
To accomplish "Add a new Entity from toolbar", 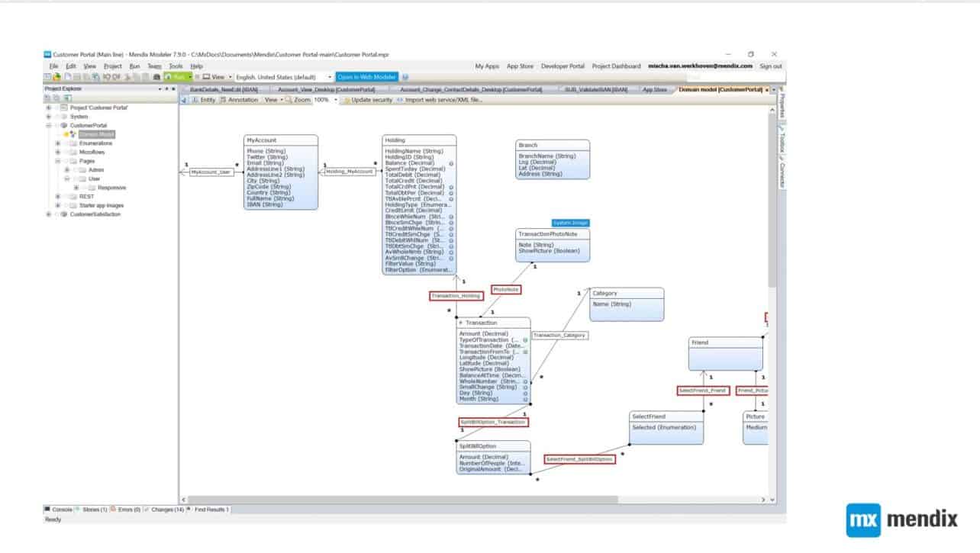I will point(203,100).
